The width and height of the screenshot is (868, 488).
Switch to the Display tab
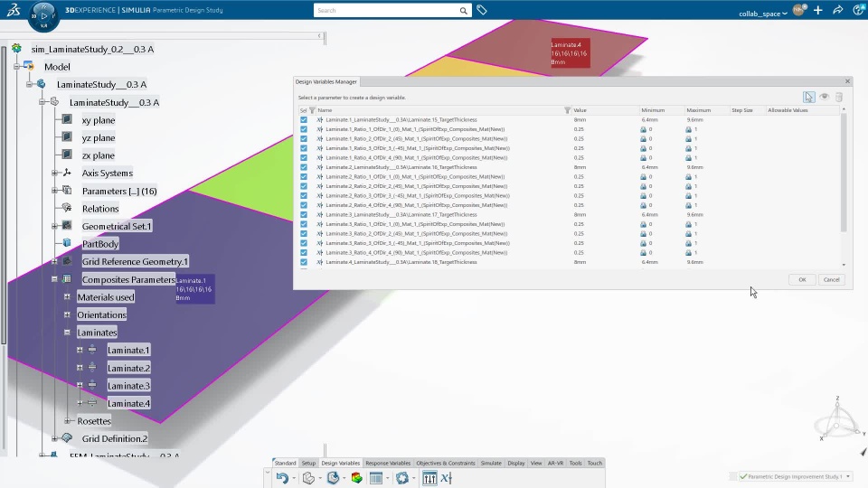click(x=516, y=463)
